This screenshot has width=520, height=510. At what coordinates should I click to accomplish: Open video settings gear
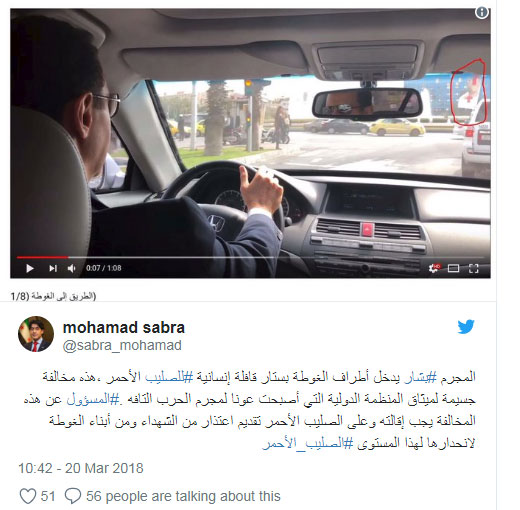434,268
